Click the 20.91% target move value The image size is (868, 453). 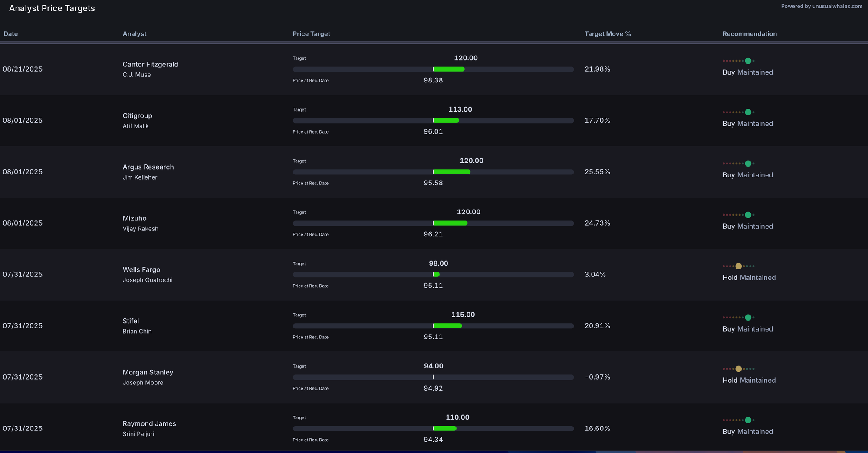pos(597,326)
